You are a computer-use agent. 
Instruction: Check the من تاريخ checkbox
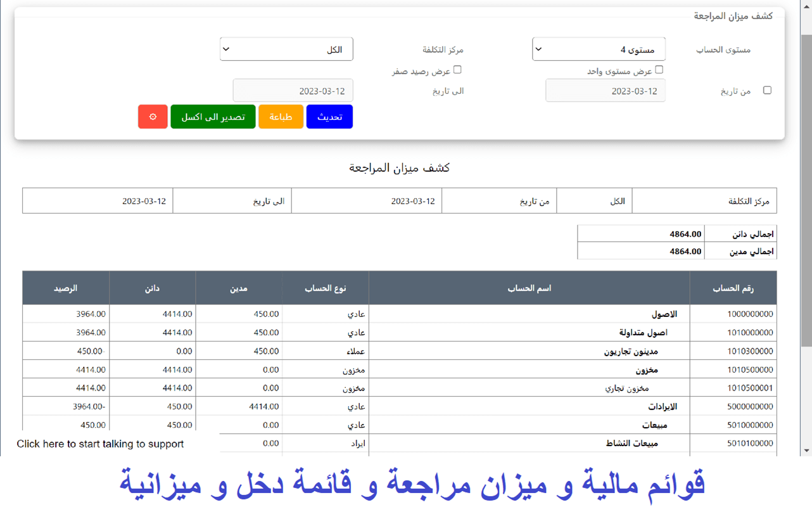(x=767, y=91)
